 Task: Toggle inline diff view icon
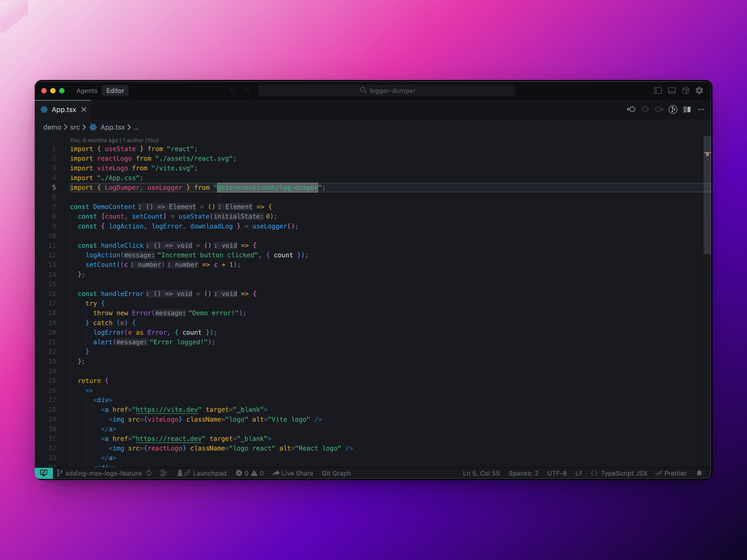point(687,110)
